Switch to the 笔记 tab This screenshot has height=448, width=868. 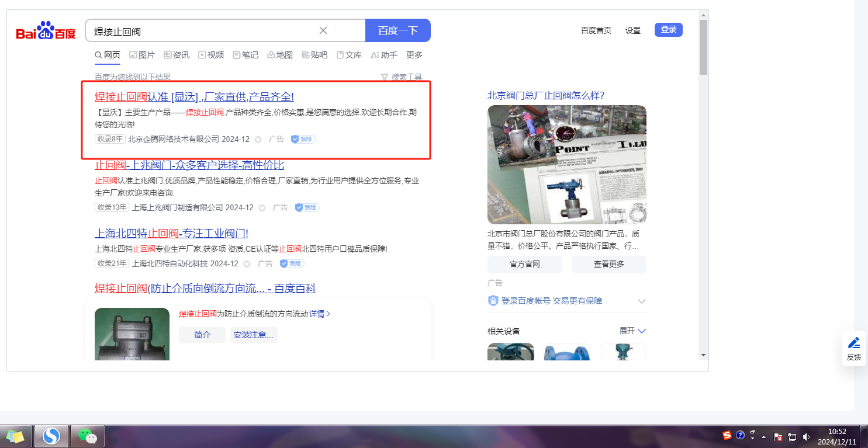click(245, 55)
